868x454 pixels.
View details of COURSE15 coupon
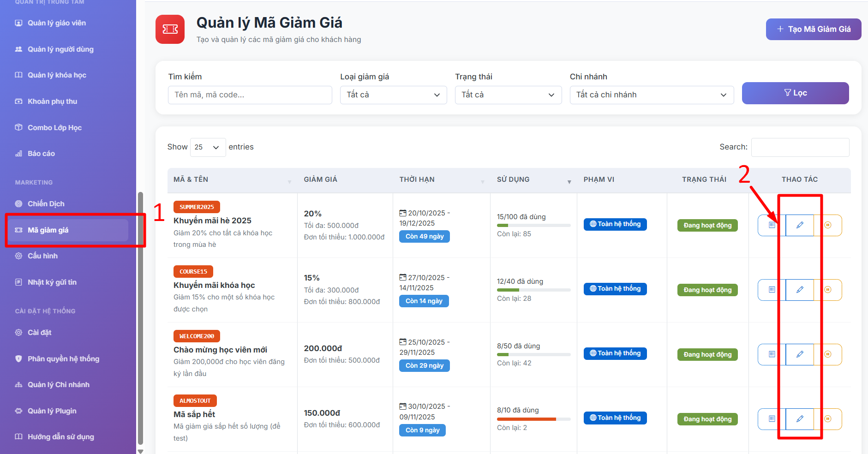click(772, 290)
